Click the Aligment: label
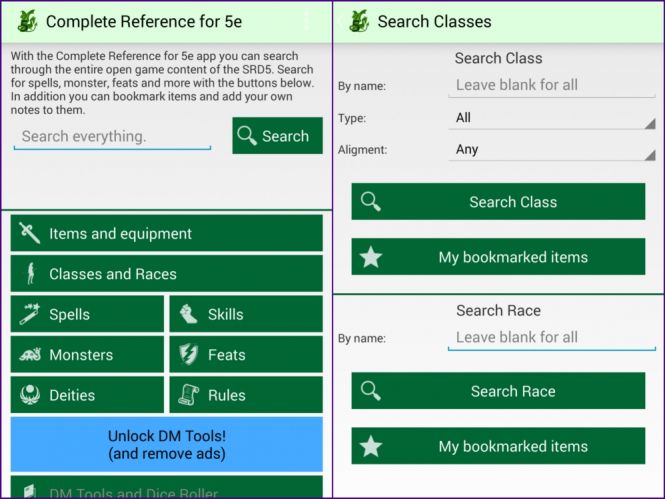The height and width of the screenshot is (499, 665). point(362,150)
